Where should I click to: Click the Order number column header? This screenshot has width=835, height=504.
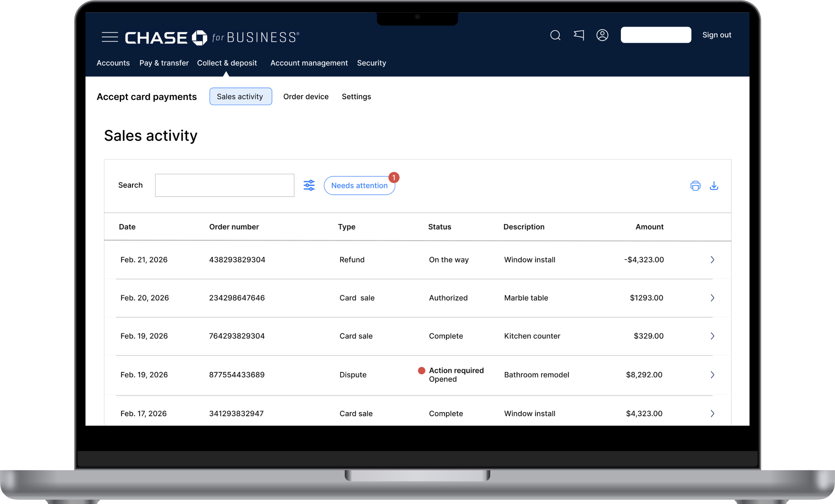[234, 227]
